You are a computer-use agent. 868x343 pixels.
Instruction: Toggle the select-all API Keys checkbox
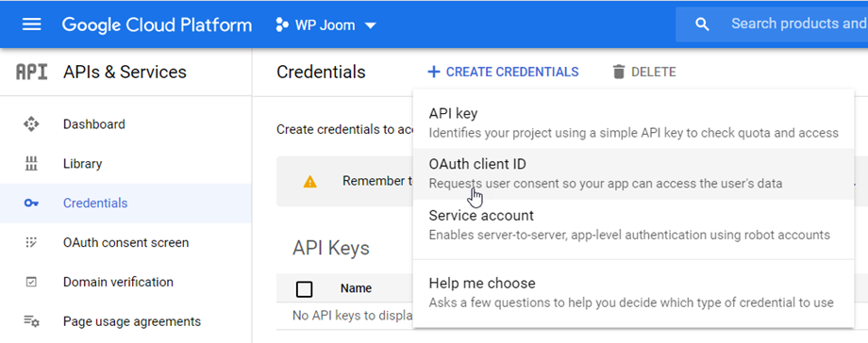coord(305,288)
